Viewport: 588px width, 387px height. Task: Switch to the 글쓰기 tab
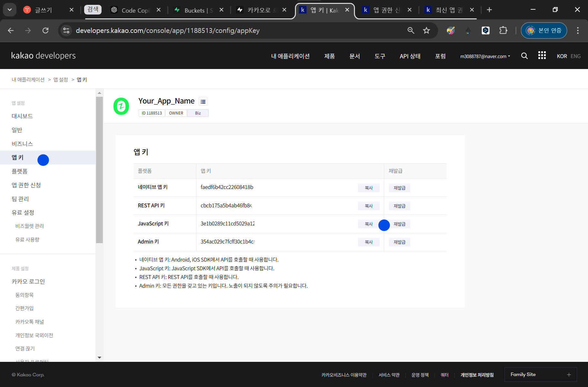click(x=44, y=10)
